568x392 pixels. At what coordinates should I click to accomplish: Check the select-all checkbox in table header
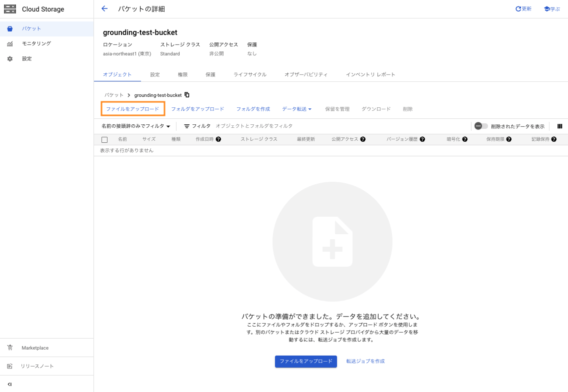point(104,140)
